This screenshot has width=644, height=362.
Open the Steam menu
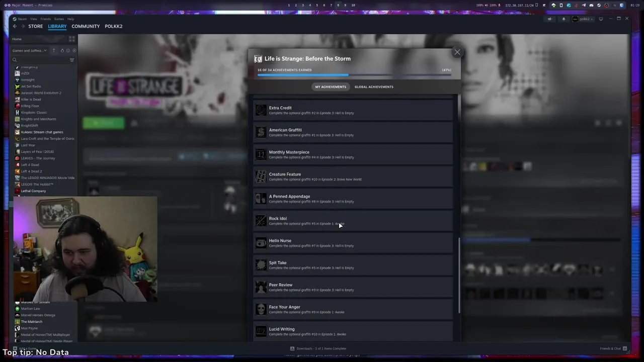pyautogui.click(x=22, y=19)
